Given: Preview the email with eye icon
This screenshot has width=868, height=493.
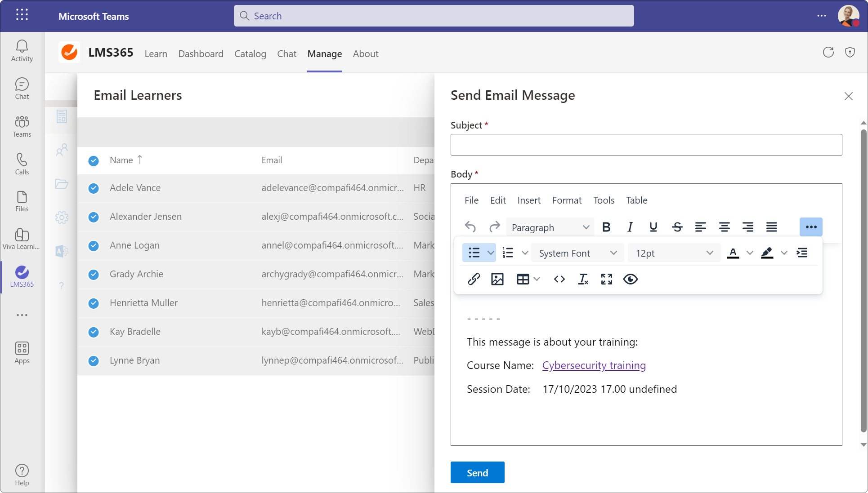Looking at the screenshot, I should (x=631, y=279).
